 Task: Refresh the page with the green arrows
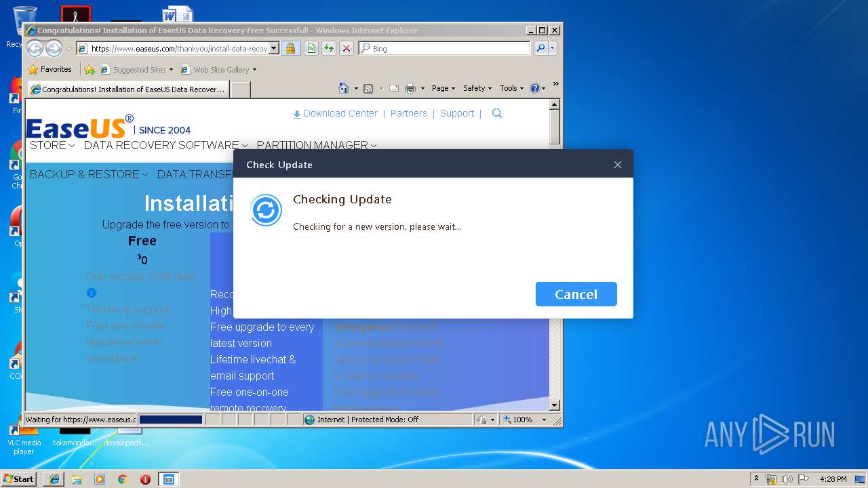pyautogui.click(x=328, y=48)
